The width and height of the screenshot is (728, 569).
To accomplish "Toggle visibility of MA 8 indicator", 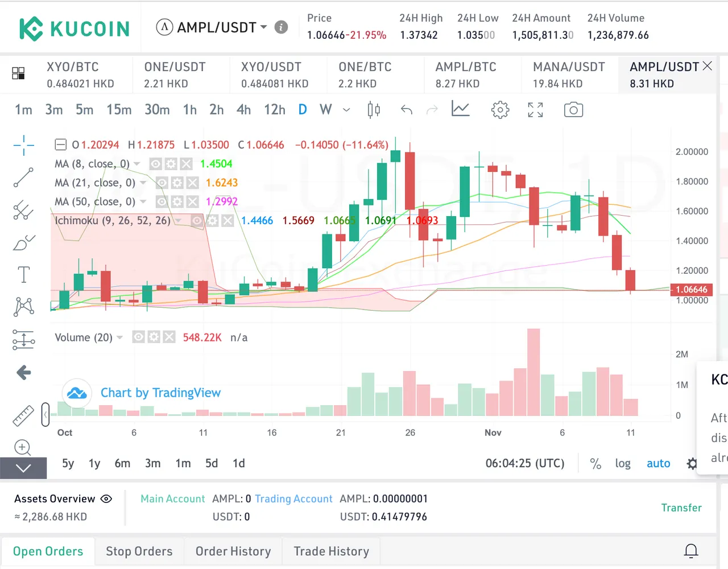I will (155, 164).
